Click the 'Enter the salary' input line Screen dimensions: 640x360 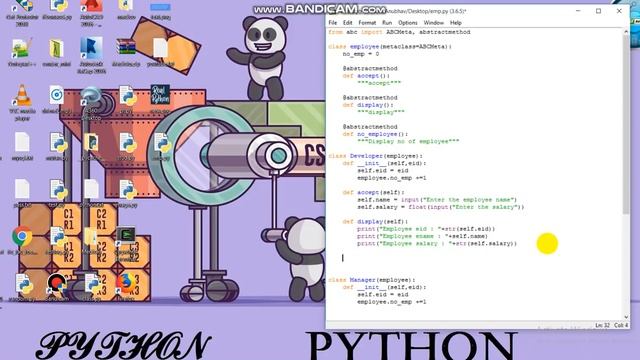[441, 207]
